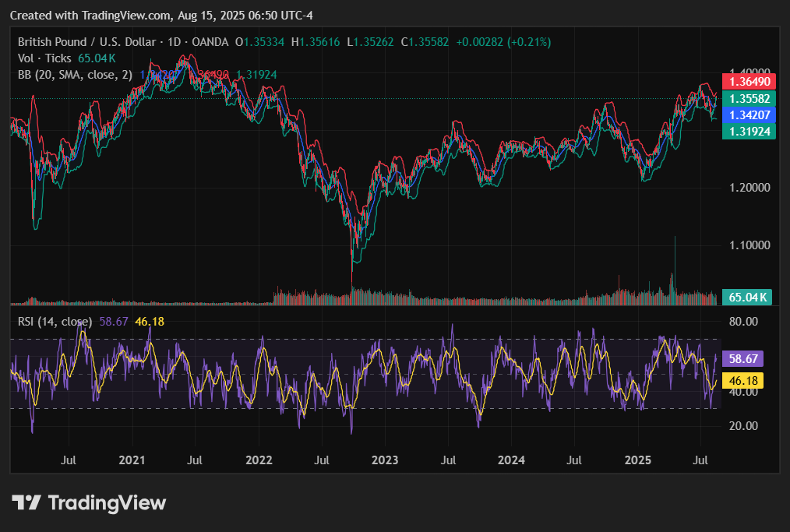Image resolution: width=790 pixels, height=532 pixels.
Task: Click the purple 58.67 value in RSI legend
Action: tap(114, 322)
